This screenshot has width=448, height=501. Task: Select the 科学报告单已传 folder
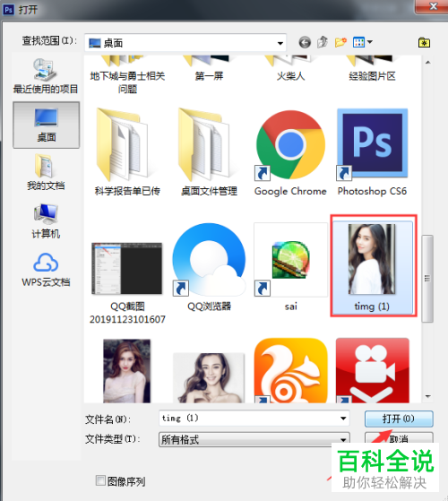click(x=127, y=152)
